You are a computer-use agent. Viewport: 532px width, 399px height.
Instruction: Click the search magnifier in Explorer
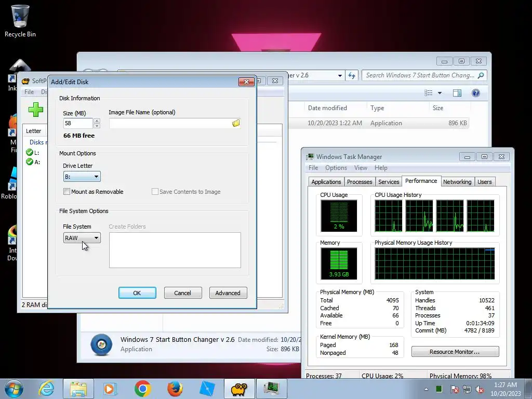click(481, 75)
